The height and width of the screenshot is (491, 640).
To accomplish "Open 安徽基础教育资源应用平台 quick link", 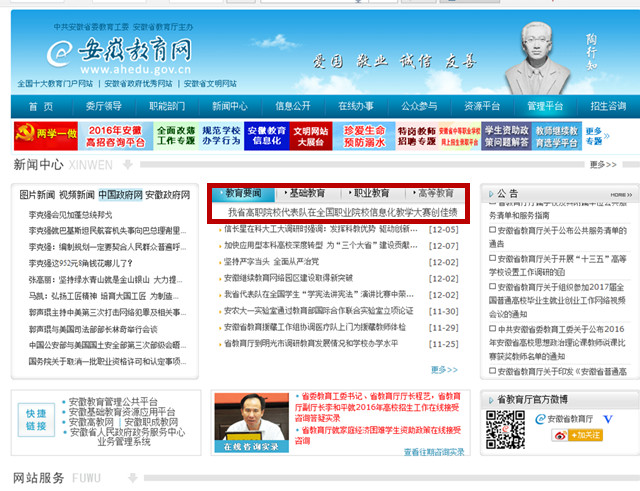I will coord(122,412).
